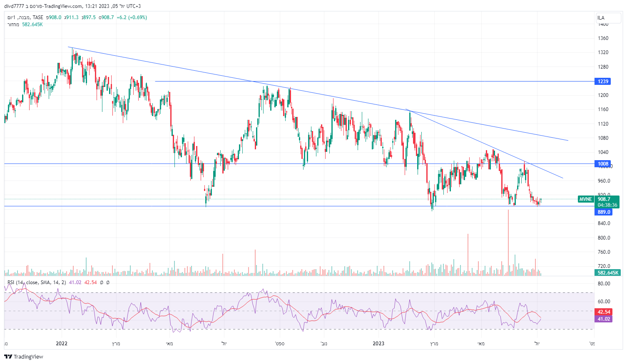Click the green 908.7 current price label
This screenshot has height=364, width=627.
point(604,199)
